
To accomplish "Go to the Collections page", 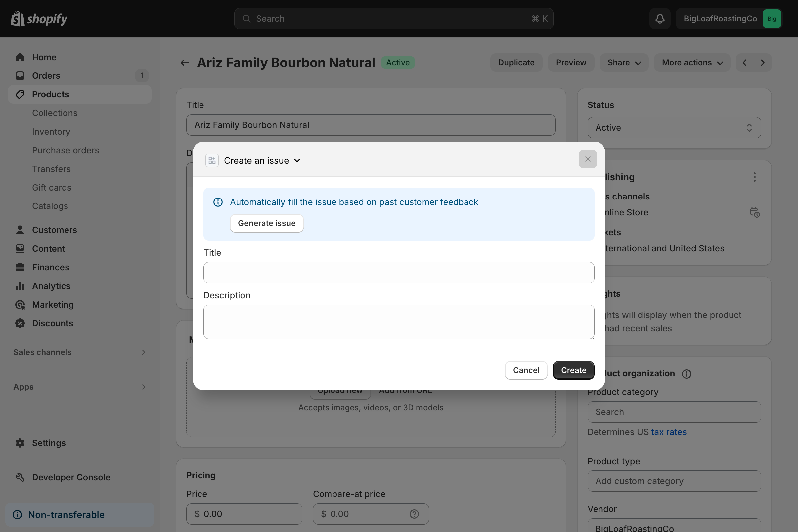I will click(x=55, y=113).
